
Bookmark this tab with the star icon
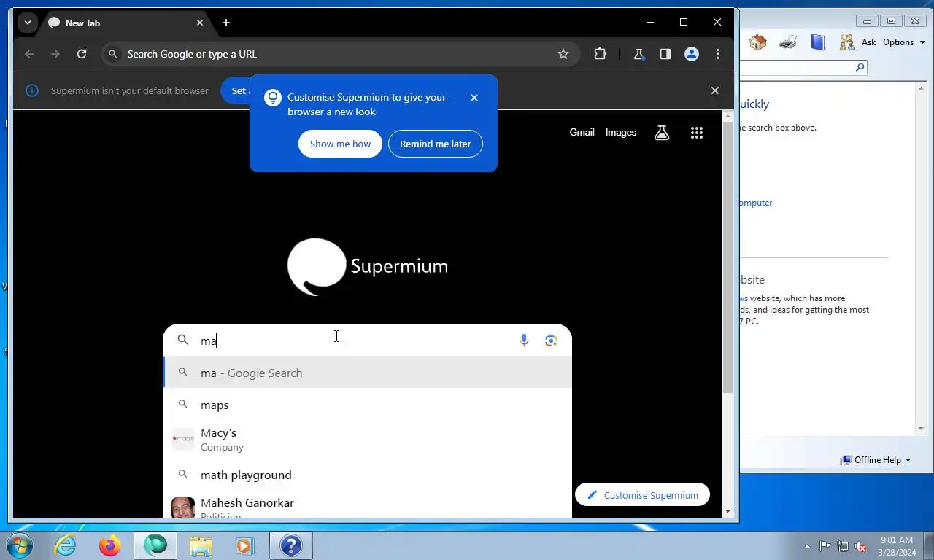[563, 54]
